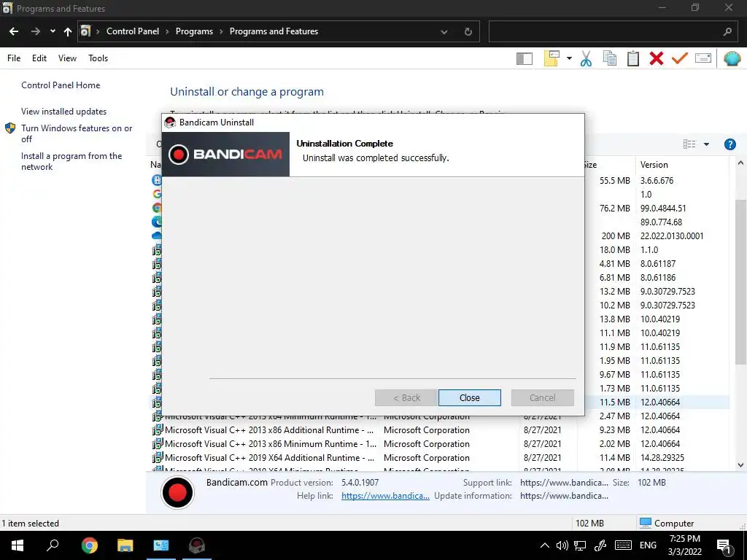
Task: Open the Windows Start menu
Action: click(x=18, y=545)
